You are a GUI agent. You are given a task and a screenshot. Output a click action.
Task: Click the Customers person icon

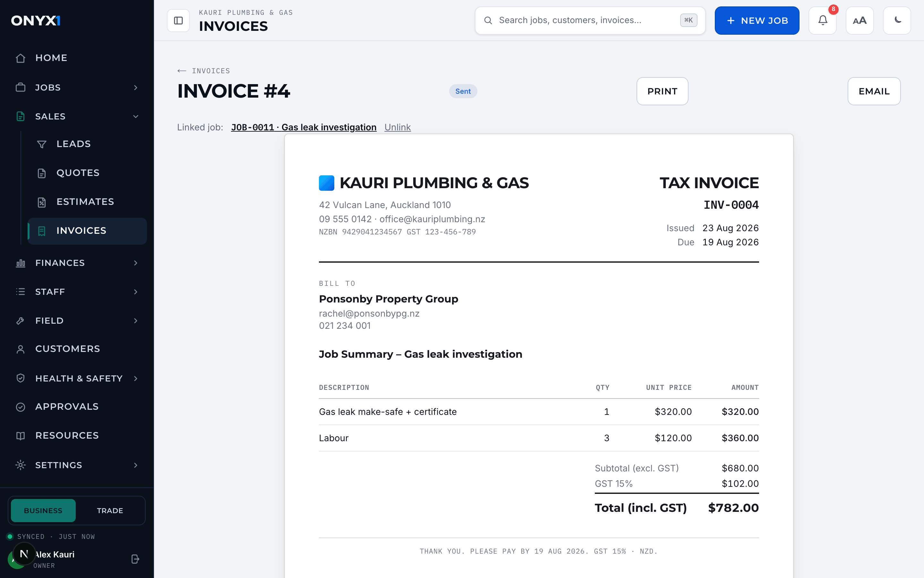click(x=21, y=349)
